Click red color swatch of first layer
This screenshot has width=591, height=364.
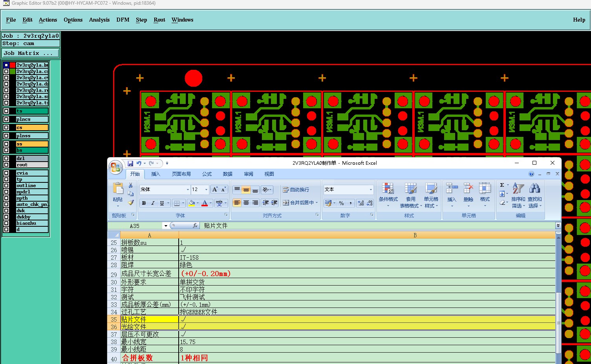coord(13,65)
